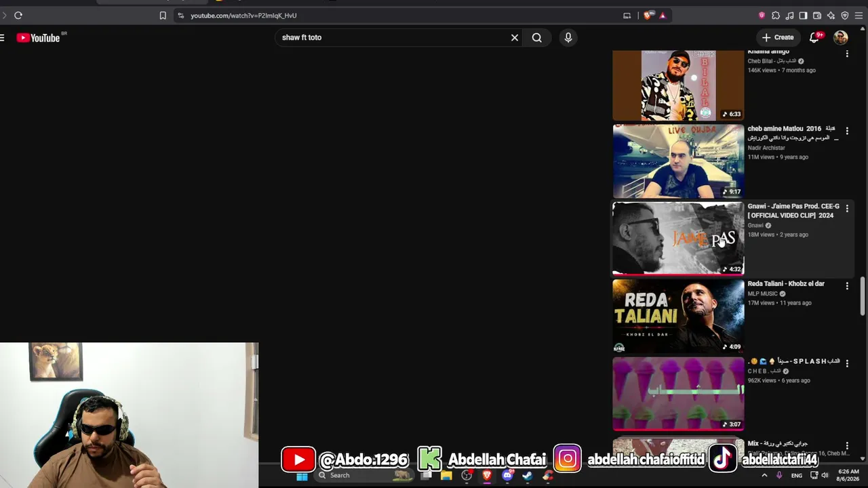This screenshot has width=868, height=488.
Task: Open the title "cheb amine Matlou 2016"
Action: (x=792, y=133)
